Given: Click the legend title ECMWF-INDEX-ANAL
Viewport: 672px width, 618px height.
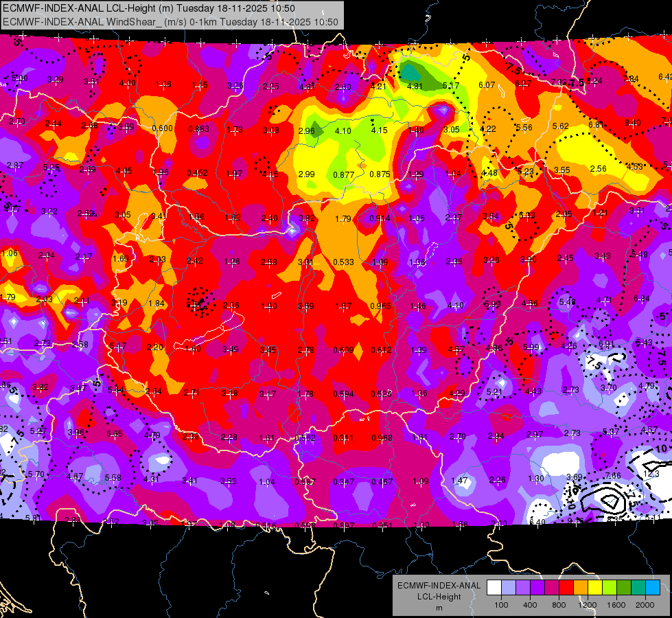Looking at the screenshot, I should tap(439, 586).
